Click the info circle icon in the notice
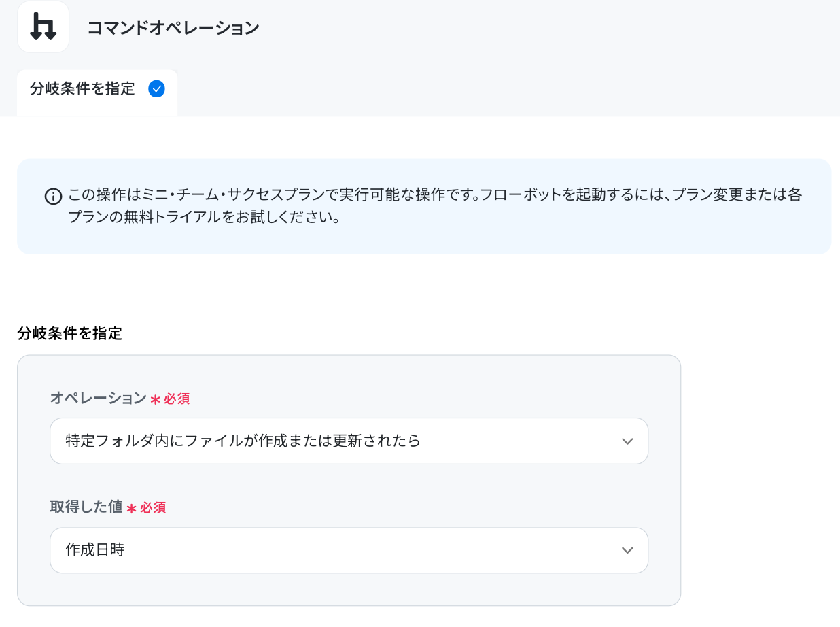The width and height of the screenshot is (840, 627). pos(52,197)
